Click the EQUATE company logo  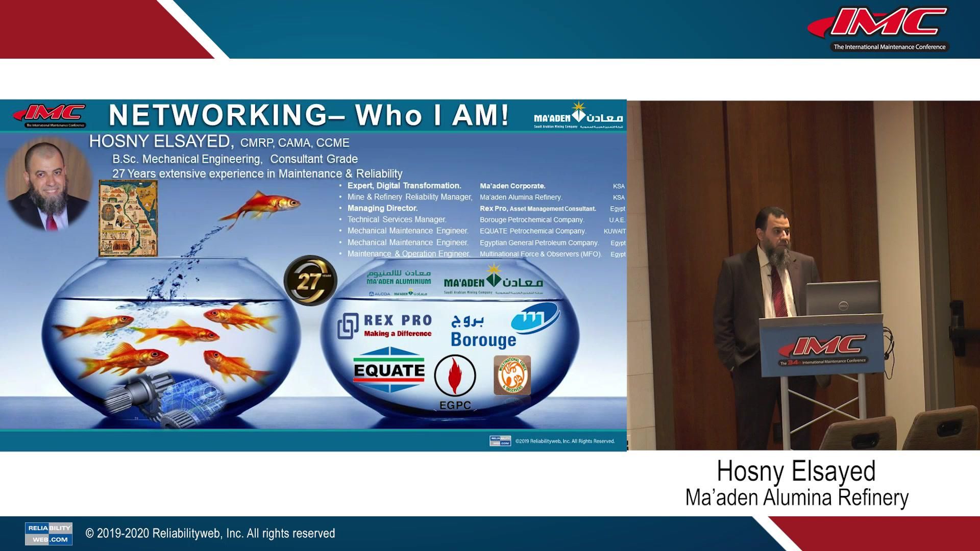click(389, 370)
